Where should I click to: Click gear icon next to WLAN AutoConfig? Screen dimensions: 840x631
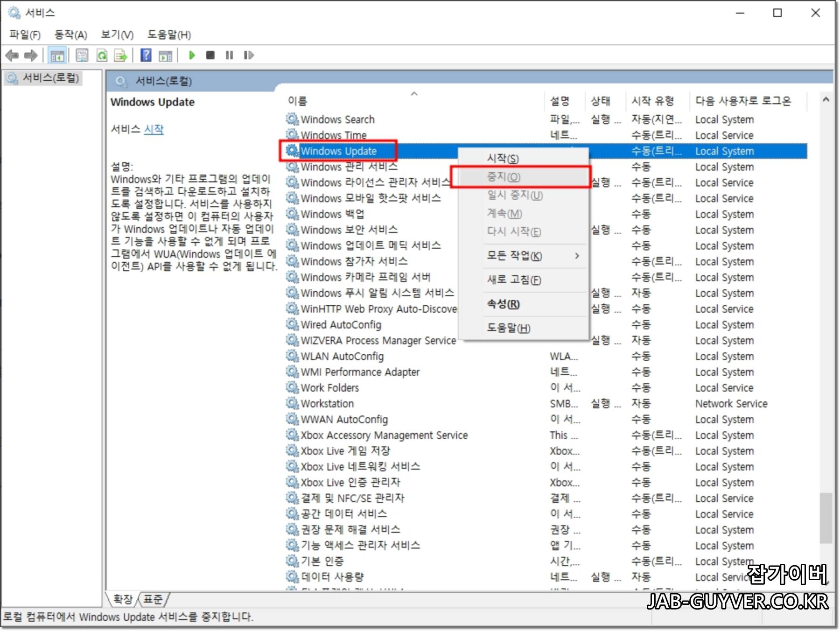click(292, 356)
